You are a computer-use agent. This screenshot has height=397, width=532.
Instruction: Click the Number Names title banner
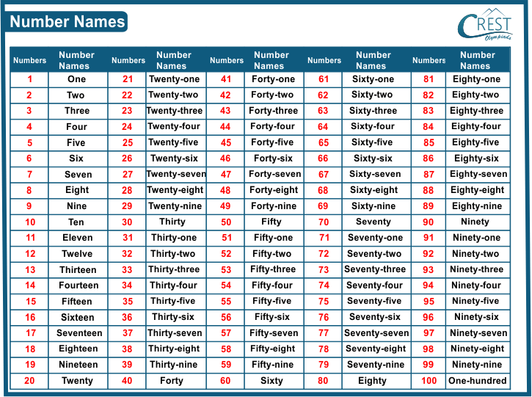pos(68,22)
